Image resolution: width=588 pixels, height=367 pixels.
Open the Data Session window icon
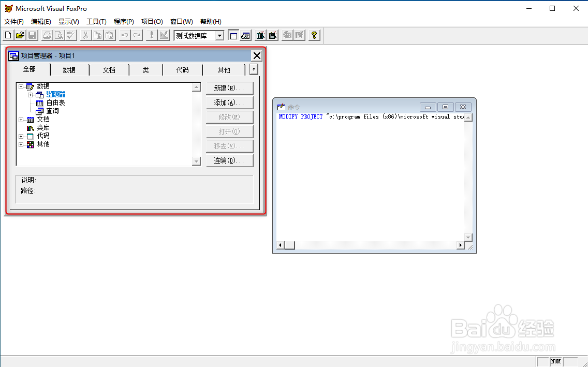[x=246, y=35]
